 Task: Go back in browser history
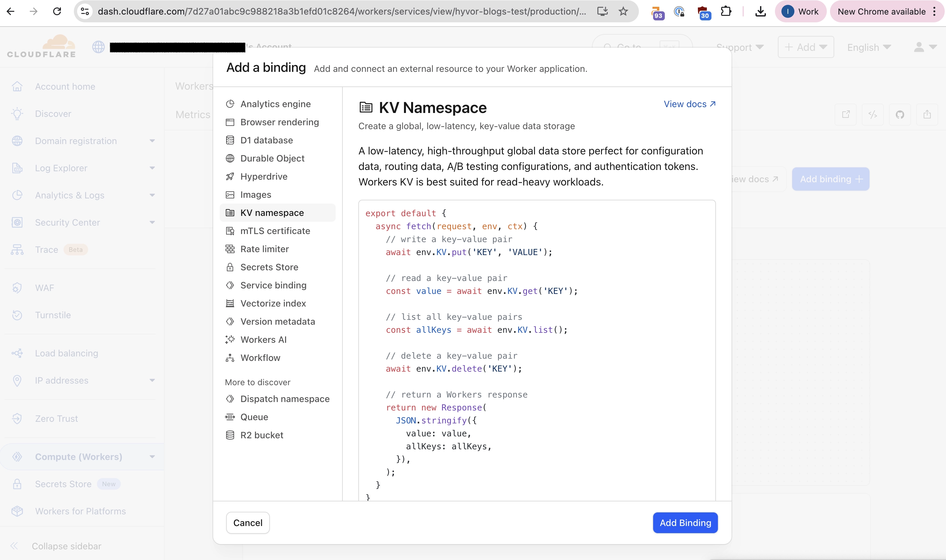(x=11, y=11)
